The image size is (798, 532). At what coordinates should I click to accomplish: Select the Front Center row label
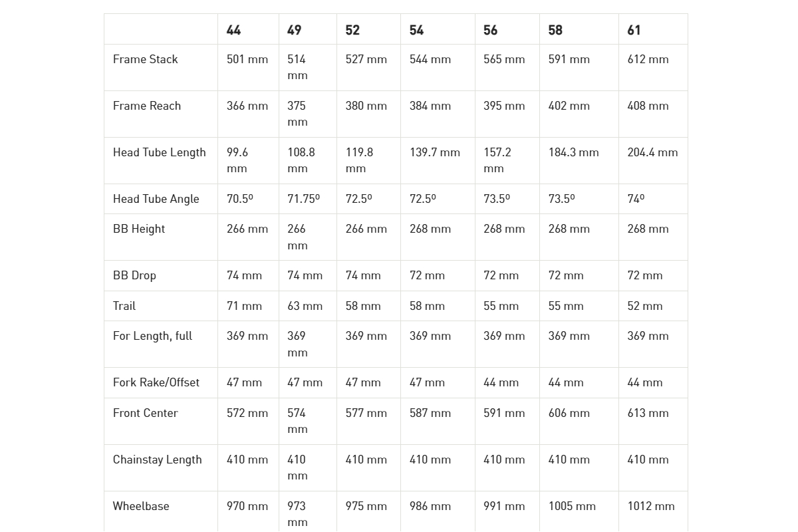pos(146,413)
